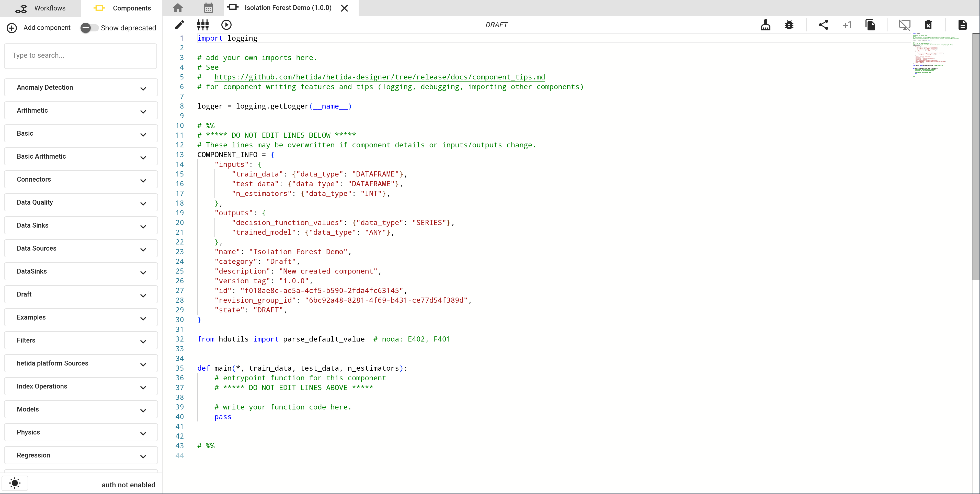
Task: Run the component with the play icon
Action: click(226, 25)
